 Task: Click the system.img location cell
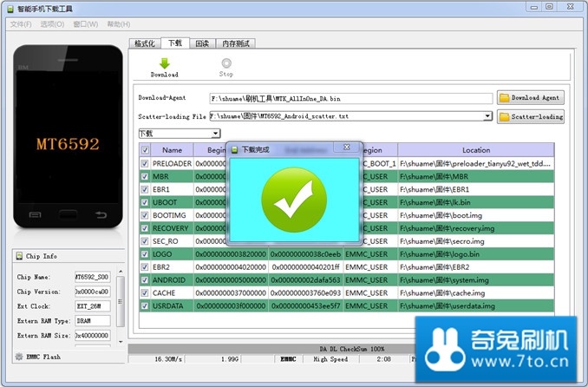476,280
